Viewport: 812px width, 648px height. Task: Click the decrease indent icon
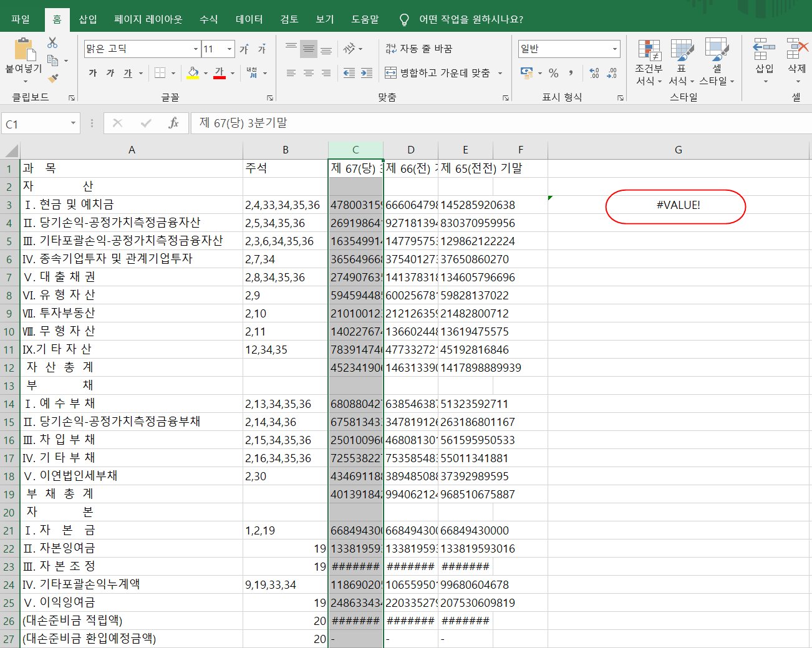click(x=349, y=73)
